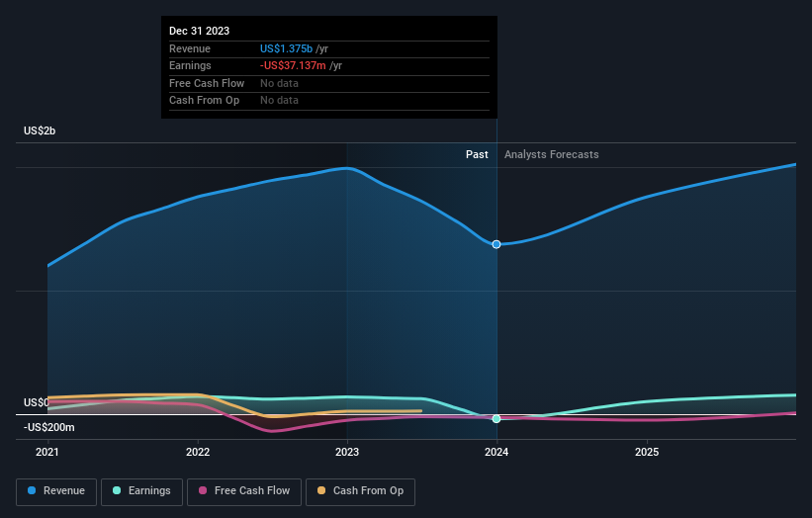The width and height of the screenshot is (812, 518).
Task: Click the Past label on the chart
Action: (x=477, y=155)
